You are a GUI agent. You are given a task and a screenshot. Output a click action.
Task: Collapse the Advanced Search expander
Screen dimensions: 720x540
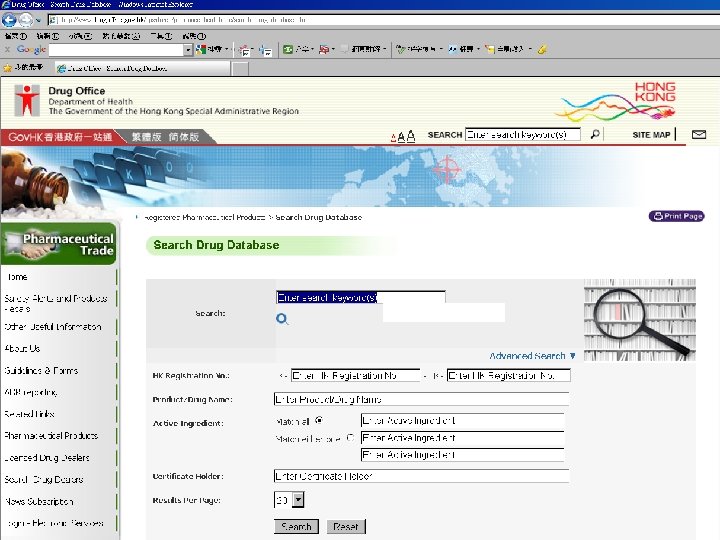(532, 356)
